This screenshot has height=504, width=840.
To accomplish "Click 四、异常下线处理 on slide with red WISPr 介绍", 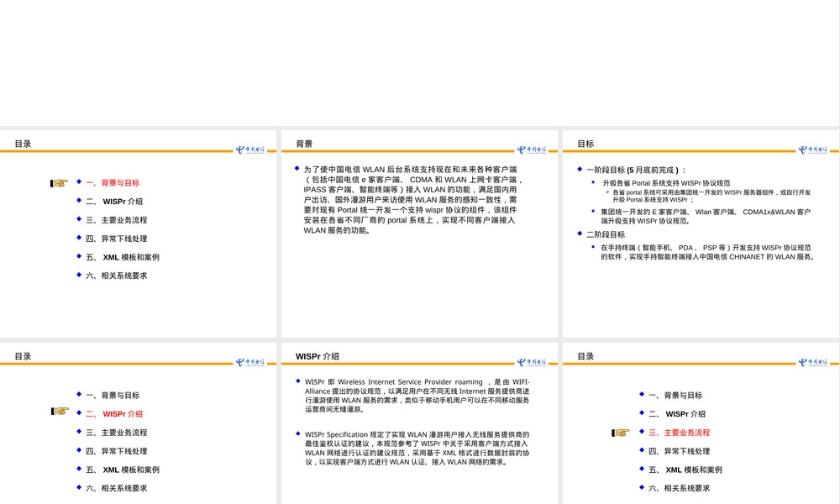I will (116, 451).
